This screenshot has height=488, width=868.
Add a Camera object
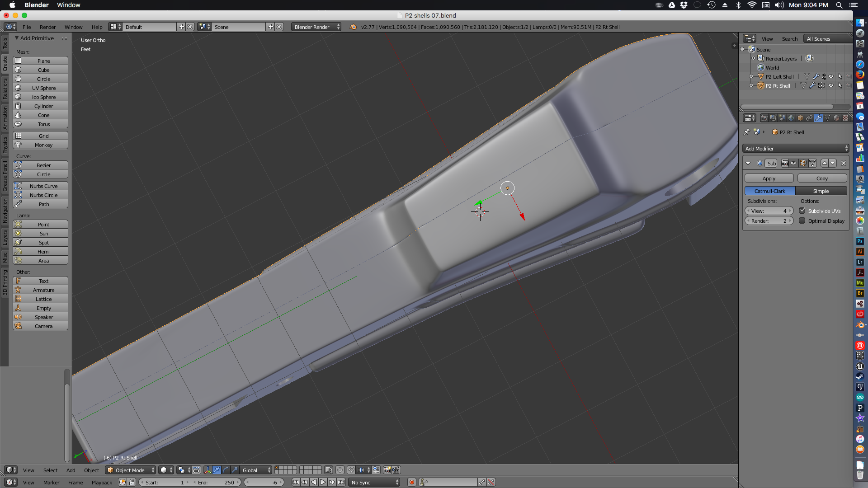coord(40,326)
